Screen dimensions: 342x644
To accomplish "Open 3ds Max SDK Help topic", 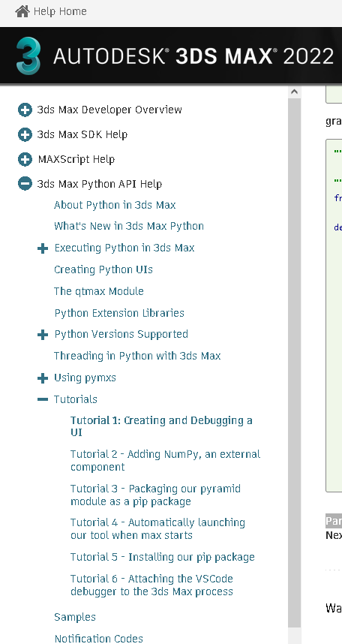I will (x=82, y=134).
